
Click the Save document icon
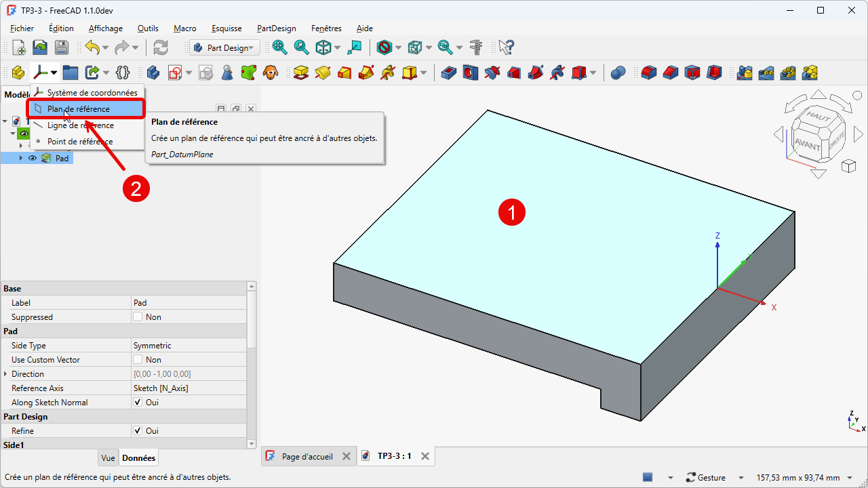62,47
